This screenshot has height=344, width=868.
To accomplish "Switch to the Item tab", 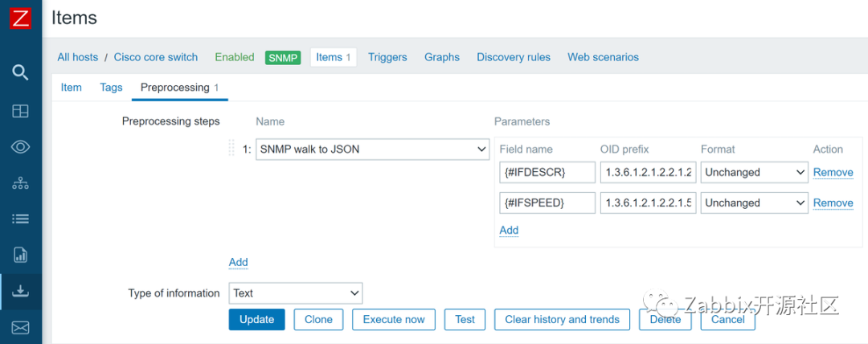I will [72, 87].
